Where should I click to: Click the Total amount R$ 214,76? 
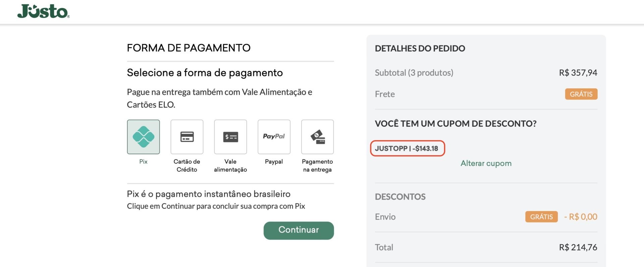(578, 247)
